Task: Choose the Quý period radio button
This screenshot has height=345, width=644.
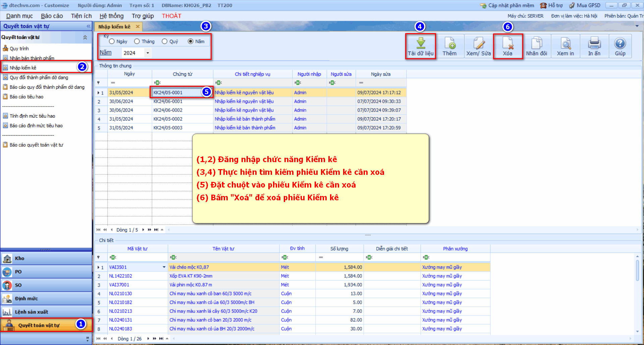Action: click(x=164, y=42)
